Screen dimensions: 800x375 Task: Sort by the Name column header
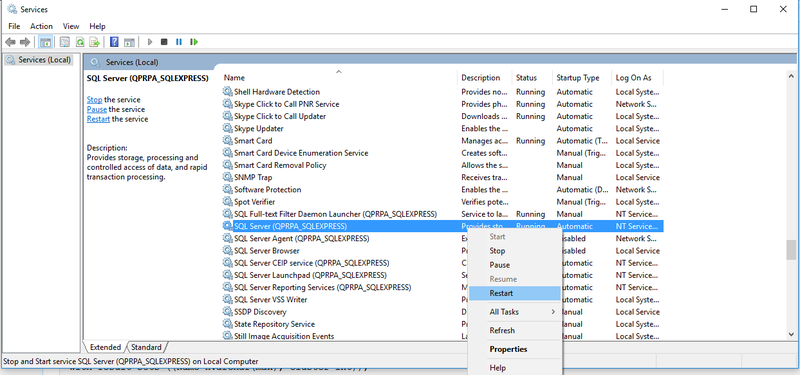(339, 78)
